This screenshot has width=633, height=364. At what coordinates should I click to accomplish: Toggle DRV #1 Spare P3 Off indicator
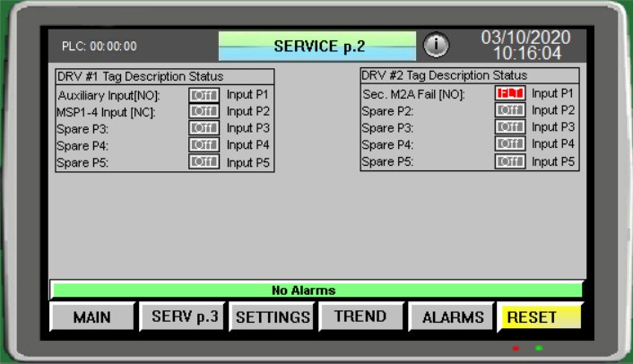click(204, 128)
